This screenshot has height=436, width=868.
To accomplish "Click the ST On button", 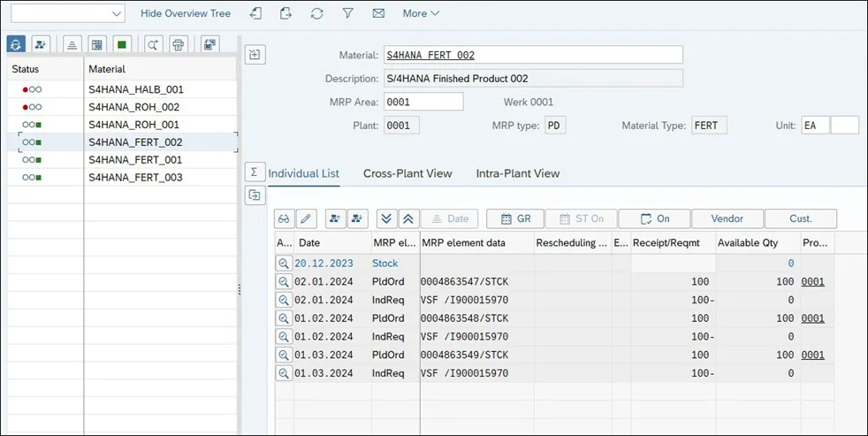I will click(582, 218).
